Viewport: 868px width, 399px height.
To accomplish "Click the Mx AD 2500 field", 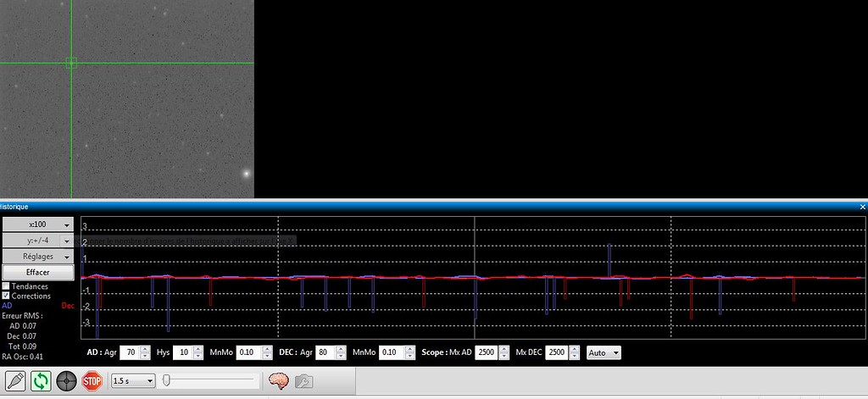I will (487, 352).
